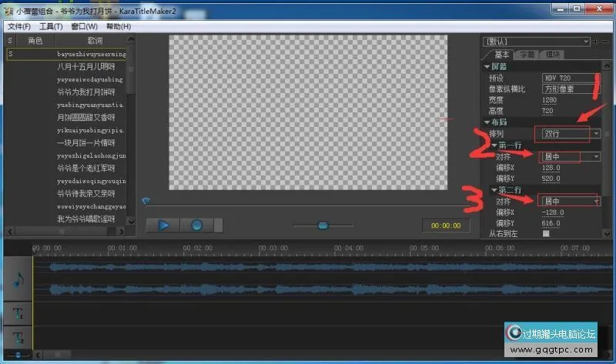This screenshot has width=616, height=364.
Task: Click the plus icon beside preset dropdown
Action: point(595,42)
